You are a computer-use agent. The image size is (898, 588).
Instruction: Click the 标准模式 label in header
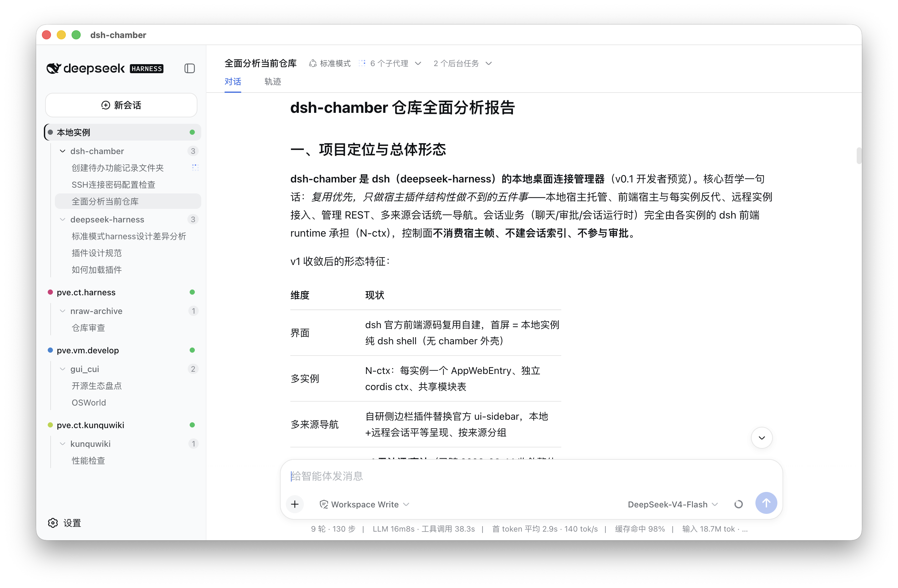(x=335, y=64)
